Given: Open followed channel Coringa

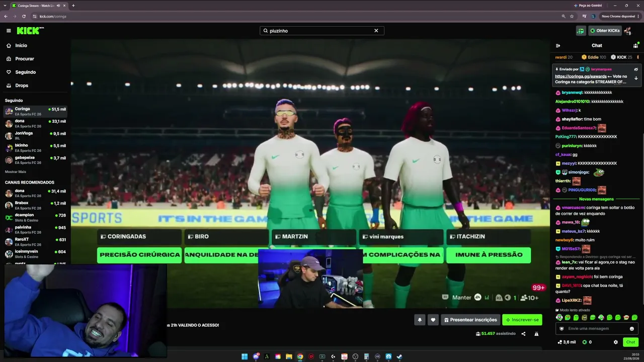Looking at the screenshot, I should (35, 111).
